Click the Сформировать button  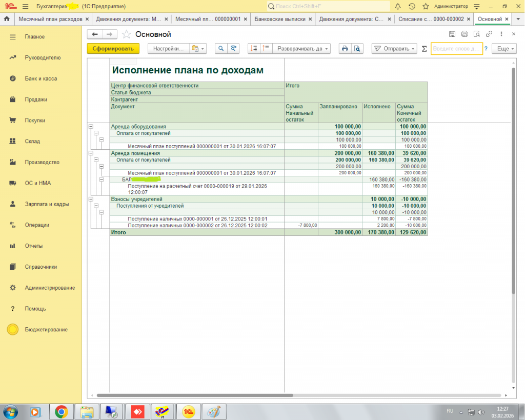113,49
